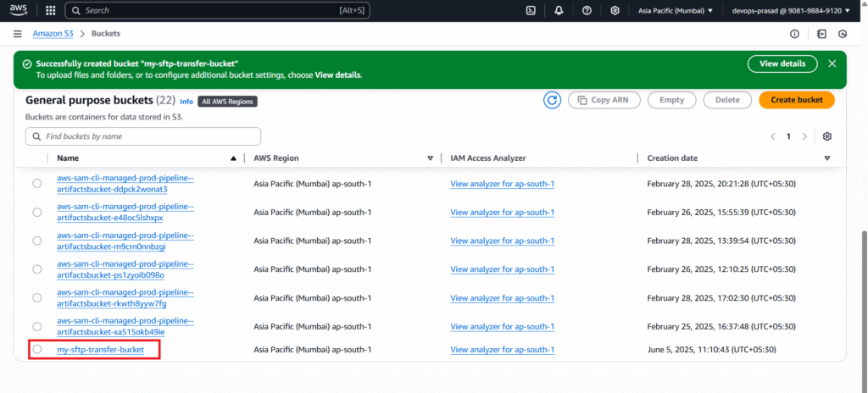Click View details in the banner
Viewport: 868px width, 393px height.
click(x=782, y=64)
